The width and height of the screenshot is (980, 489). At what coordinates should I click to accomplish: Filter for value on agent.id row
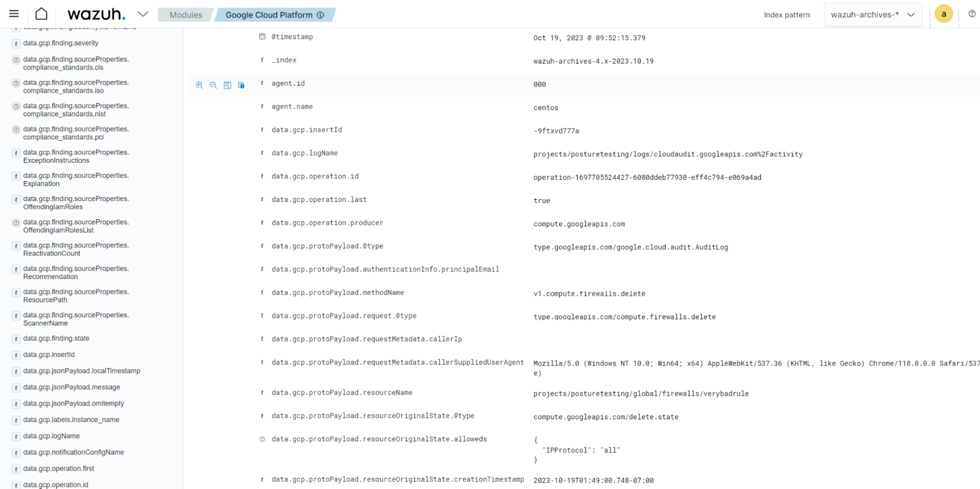pos(199,85)
